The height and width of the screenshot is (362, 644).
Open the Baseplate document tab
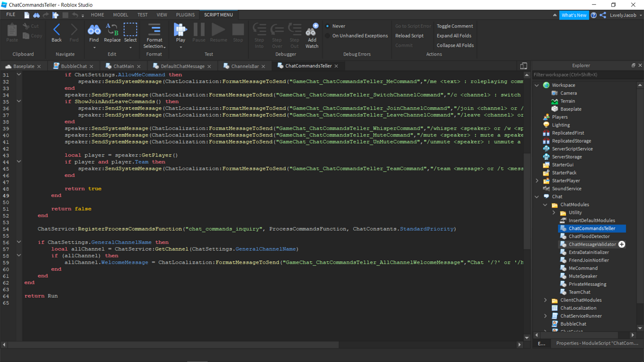point(23,66)
